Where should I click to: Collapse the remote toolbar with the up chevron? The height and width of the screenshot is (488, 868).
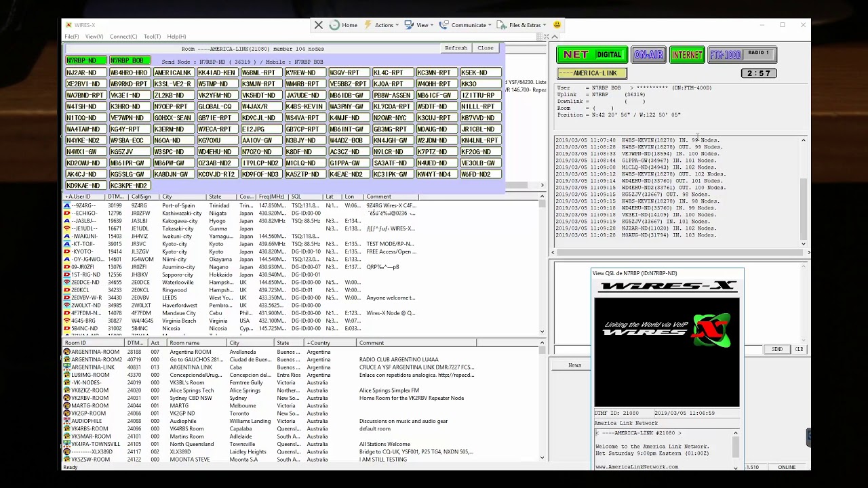[x=555, y=37]
